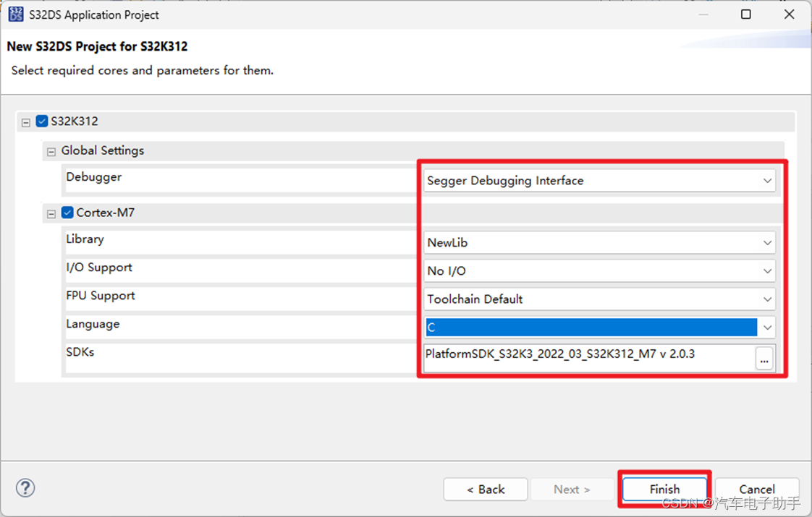Viewport: 812px width, 517px height.
Task: Click the S32K312 tree label
Action: pyautogui.click(x=74, y=121)
